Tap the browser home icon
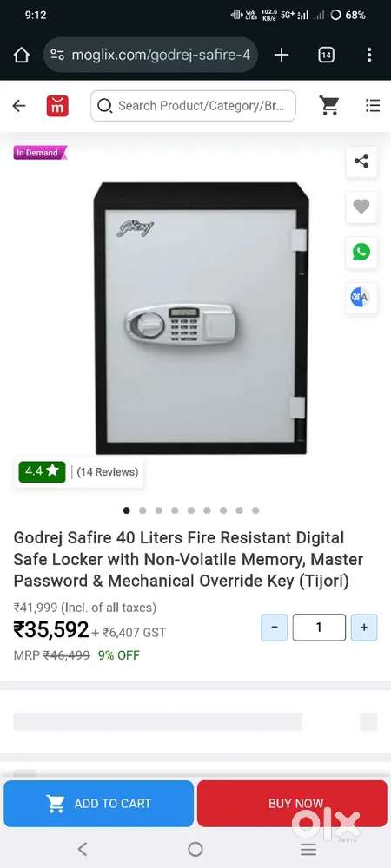This screenshot has width=391, height=868. (21, 55)
